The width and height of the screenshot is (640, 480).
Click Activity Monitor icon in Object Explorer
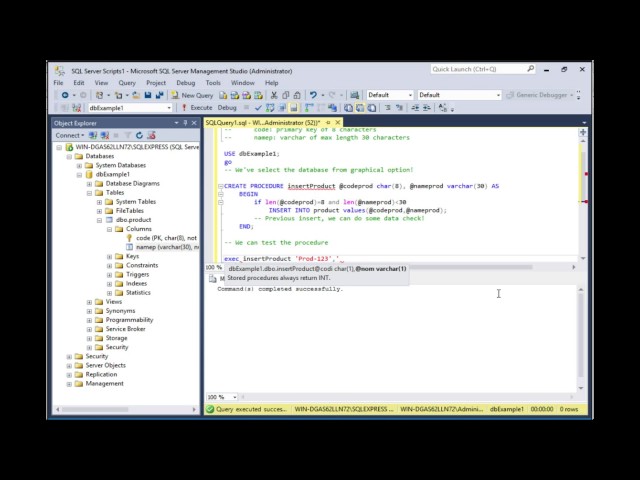click(x=151, y=135)
